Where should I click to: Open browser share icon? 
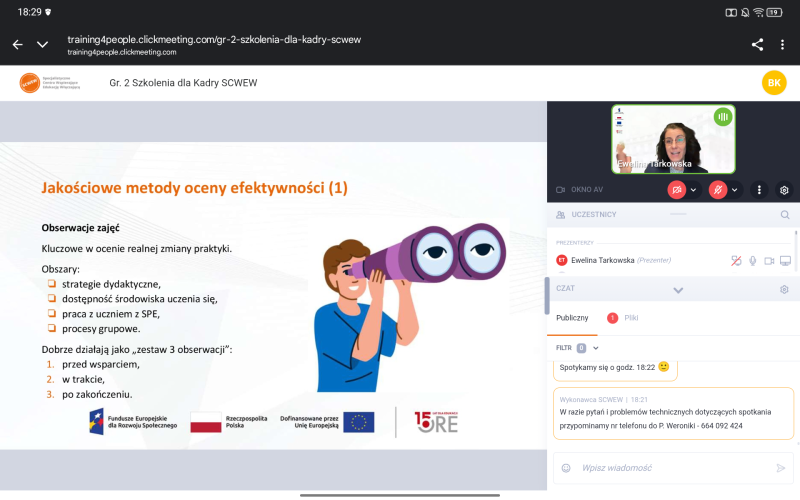click(x=757, y=44)
